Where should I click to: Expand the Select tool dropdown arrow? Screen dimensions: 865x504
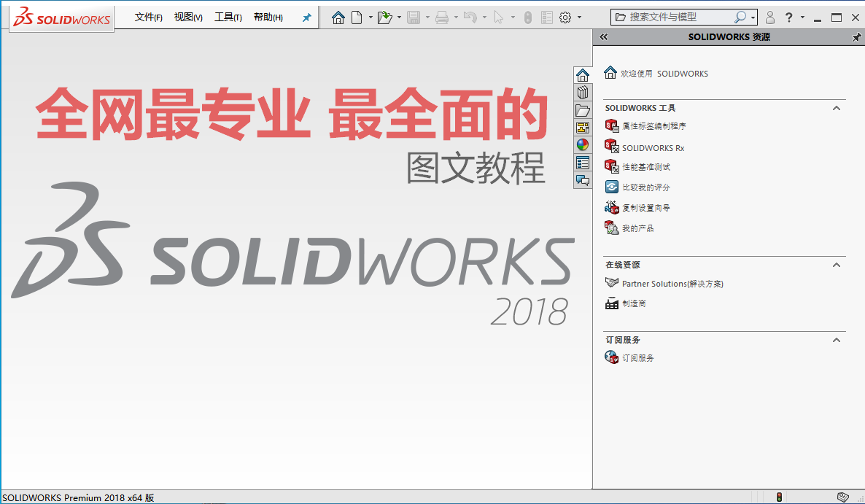tap(513, 18)
